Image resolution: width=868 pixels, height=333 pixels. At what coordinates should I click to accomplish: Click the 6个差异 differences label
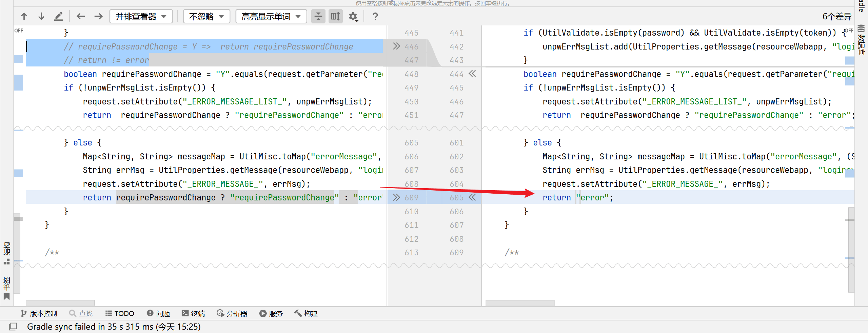point(837,17)
